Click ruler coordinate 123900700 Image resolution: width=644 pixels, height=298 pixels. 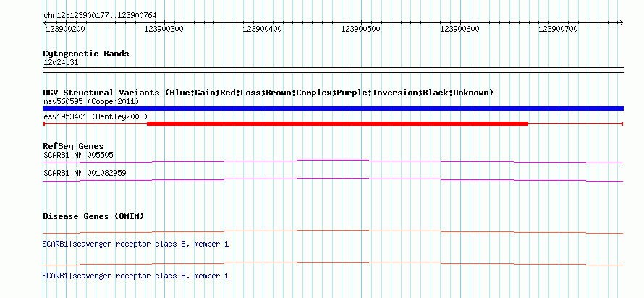point(558,29)
